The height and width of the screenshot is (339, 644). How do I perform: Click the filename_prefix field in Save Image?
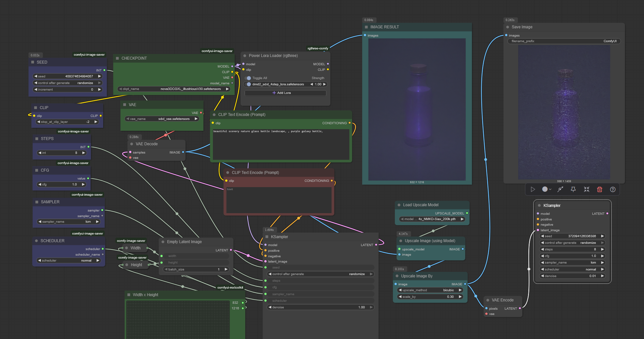tap(564, 41)
